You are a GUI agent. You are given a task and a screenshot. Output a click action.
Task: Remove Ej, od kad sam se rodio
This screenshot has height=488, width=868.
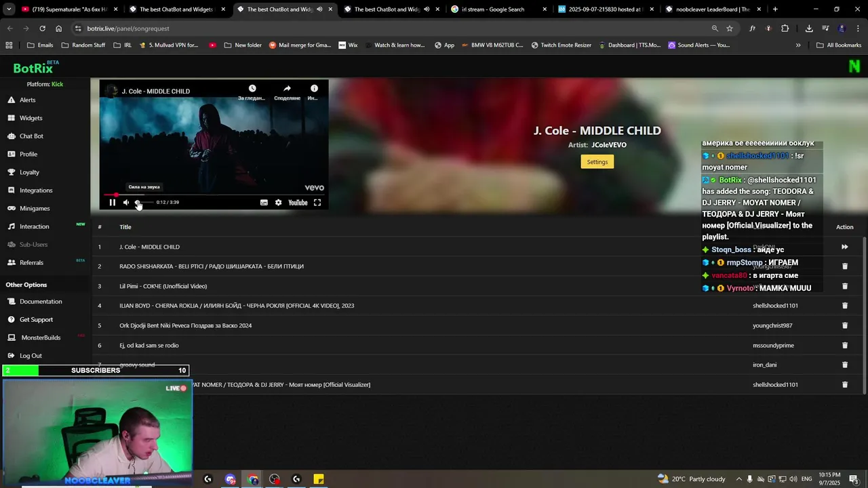844,345
